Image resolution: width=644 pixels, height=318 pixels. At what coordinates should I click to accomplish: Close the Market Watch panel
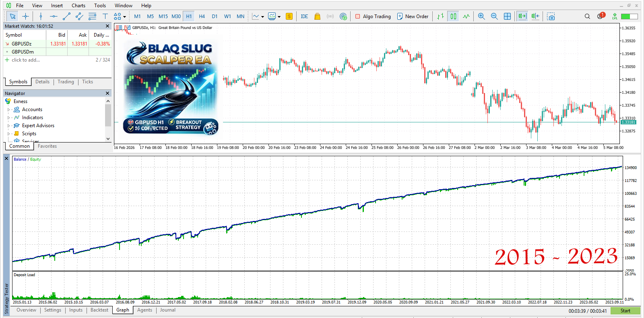pyautogui.click(x=107, y=26)
